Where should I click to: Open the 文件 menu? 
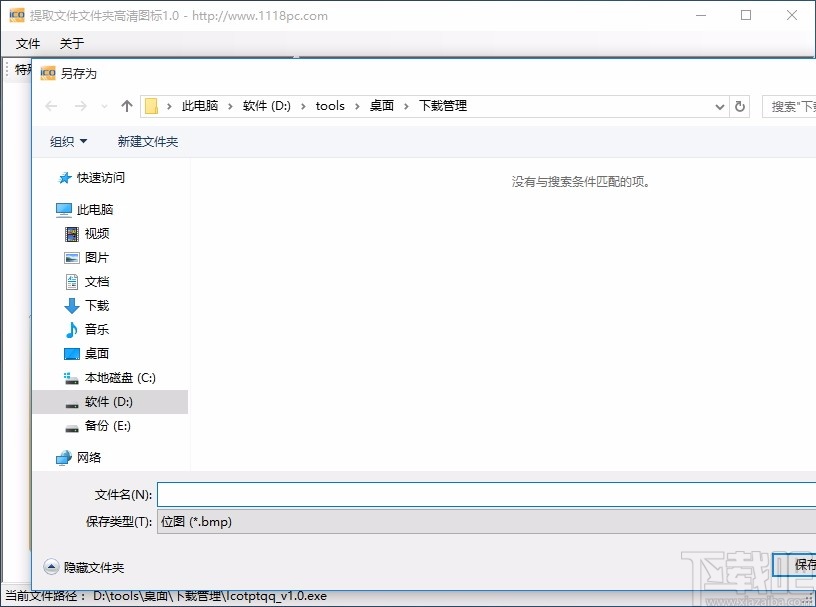29,44
